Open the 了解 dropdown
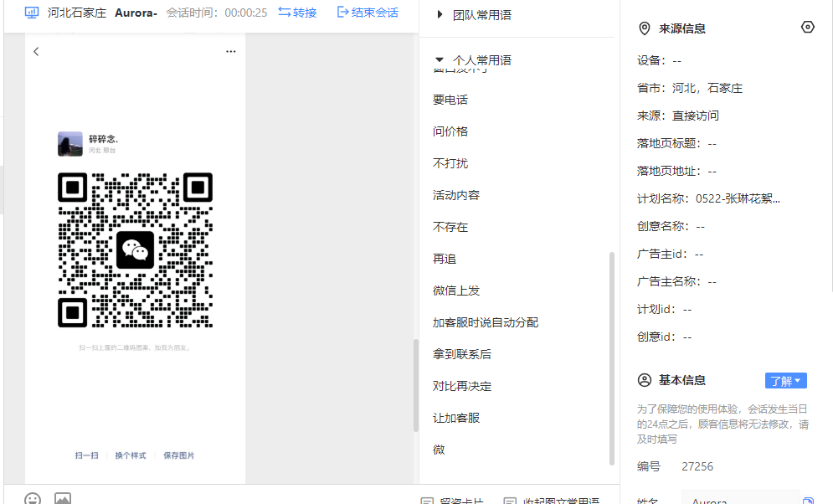 coord(786,381)
